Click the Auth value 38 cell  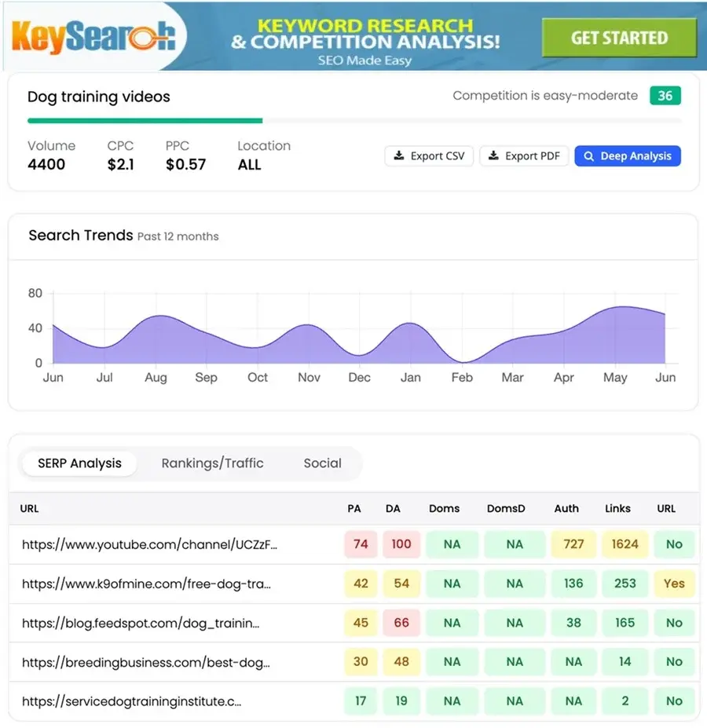pyautogui.click(x=573, y=623)
